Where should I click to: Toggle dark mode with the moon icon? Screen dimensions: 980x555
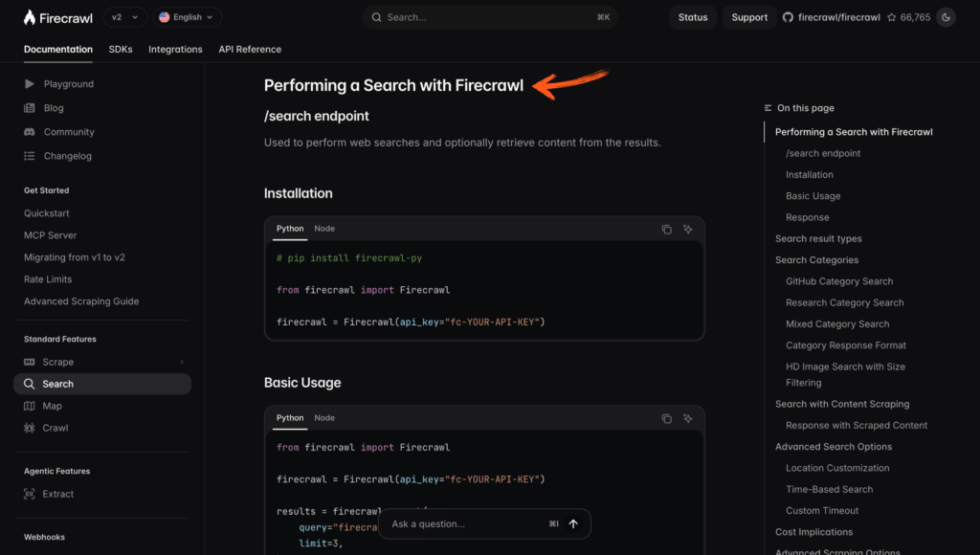tap(946, 16)
